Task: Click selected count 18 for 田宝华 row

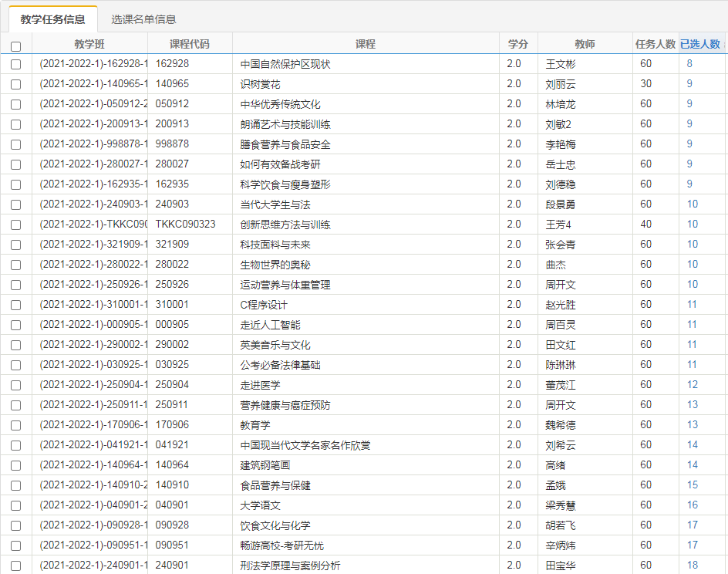Action: 693,566
